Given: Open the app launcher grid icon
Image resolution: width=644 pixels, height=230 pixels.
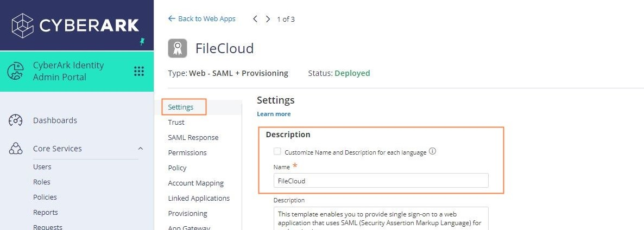Looking at the screenshot, I should [139, 71].
